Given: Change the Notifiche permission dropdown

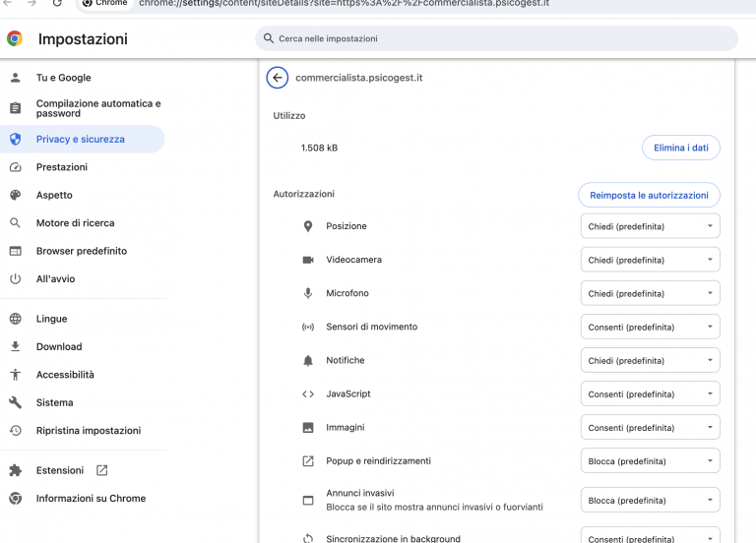Looking at the screenshot, I should [x=650, y=361].
